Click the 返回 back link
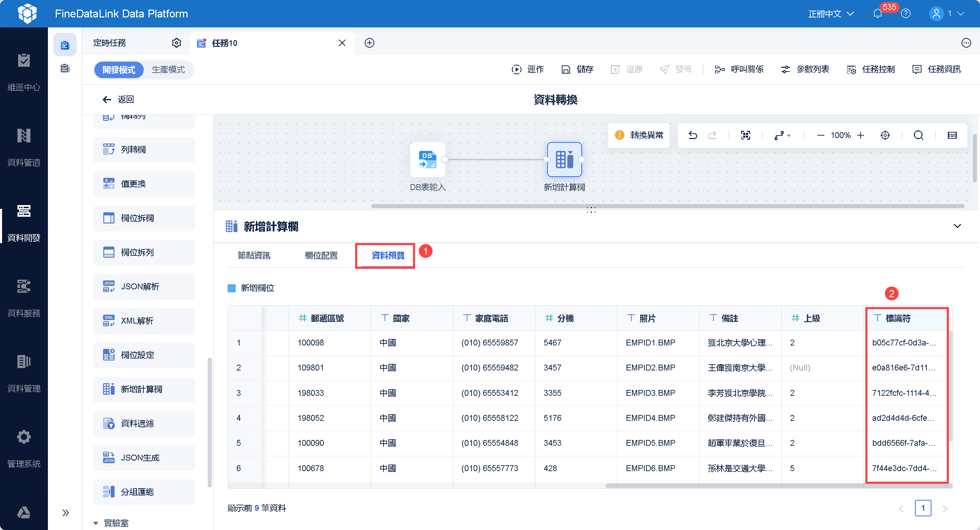This screenshot has height=530, width=980. point(118,99)
